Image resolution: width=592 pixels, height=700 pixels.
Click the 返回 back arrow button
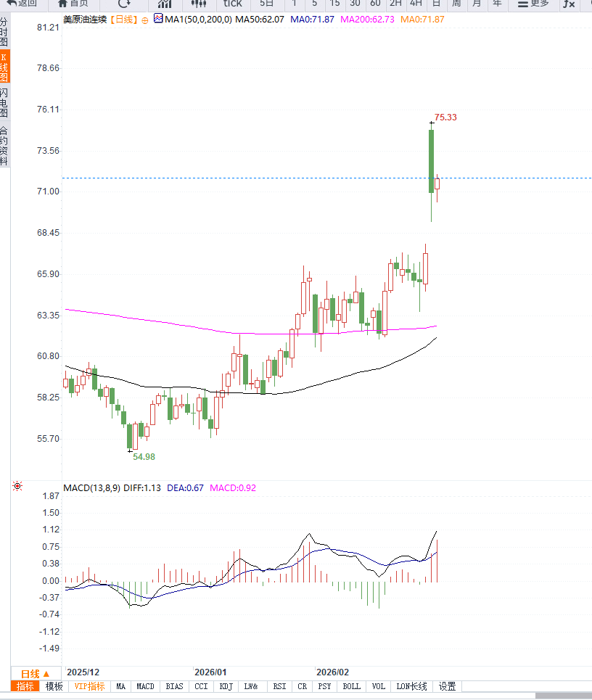coord(22,4)
